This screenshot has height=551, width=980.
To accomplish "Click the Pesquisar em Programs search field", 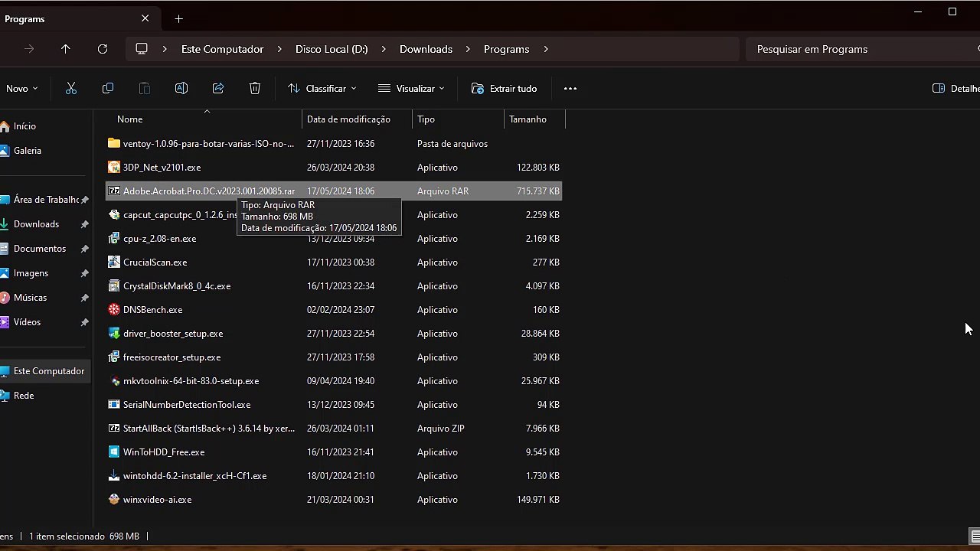I will pos(863,49).
